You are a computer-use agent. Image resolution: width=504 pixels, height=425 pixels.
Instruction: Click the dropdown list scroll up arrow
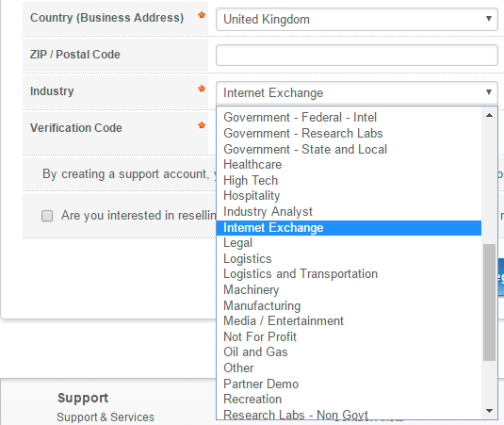(x=489, y=115)
